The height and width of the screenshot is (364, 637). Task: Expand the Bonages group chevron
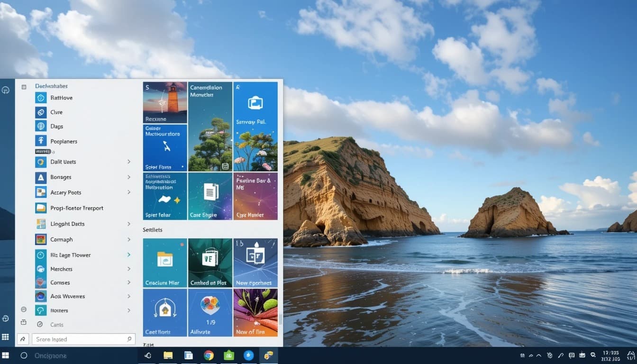128,177
